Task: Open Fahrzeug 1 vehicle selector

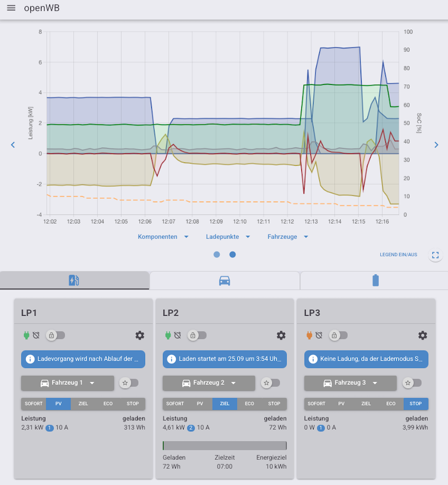Action: 67,383
